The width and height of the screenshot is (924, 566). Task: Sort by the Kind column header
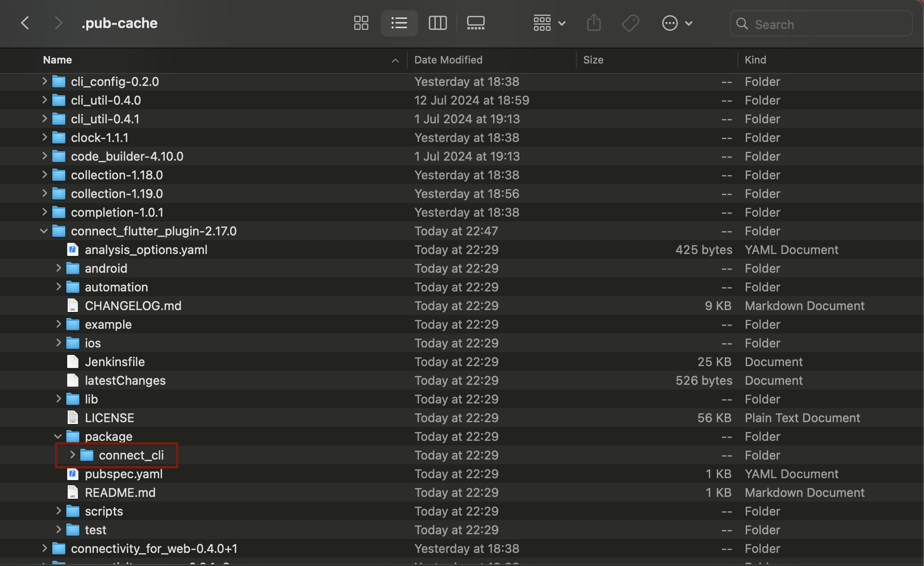click(x=755, y=60)
